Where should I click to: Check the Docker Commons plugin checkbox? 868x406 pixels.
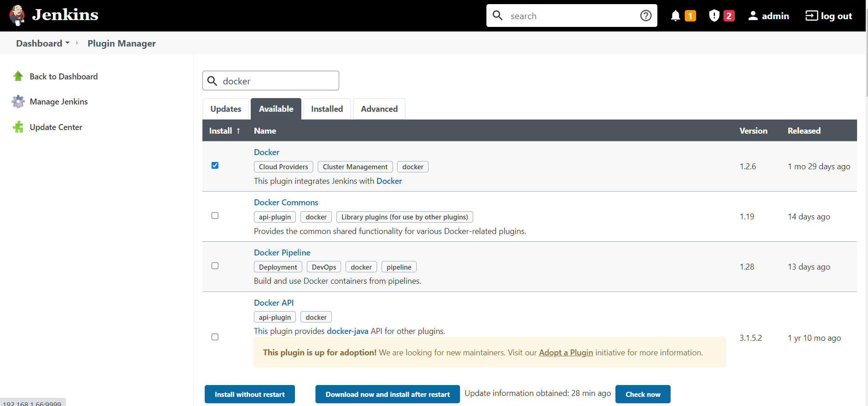coord(215,216)
